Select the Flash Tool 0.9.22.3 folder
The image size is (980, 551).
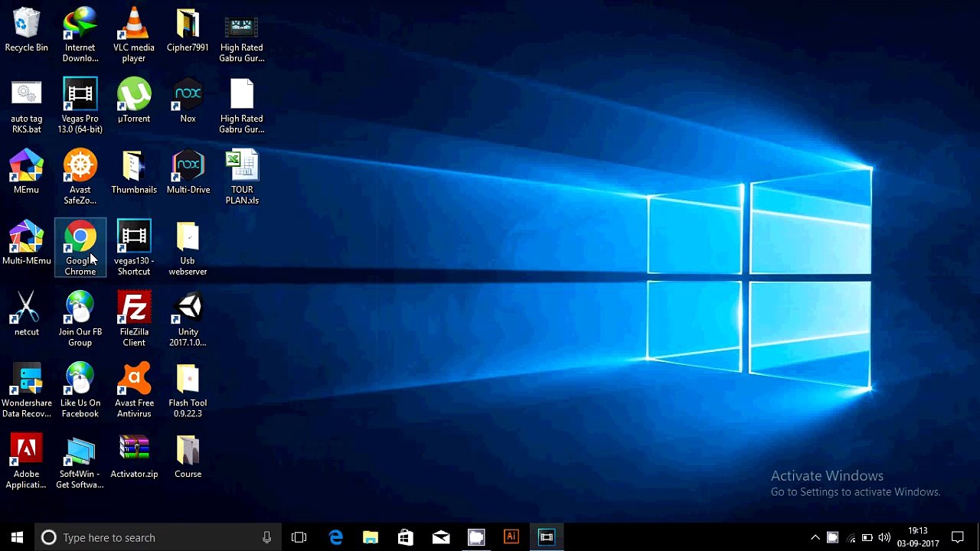pyautogui.click(x=188, y=392)
